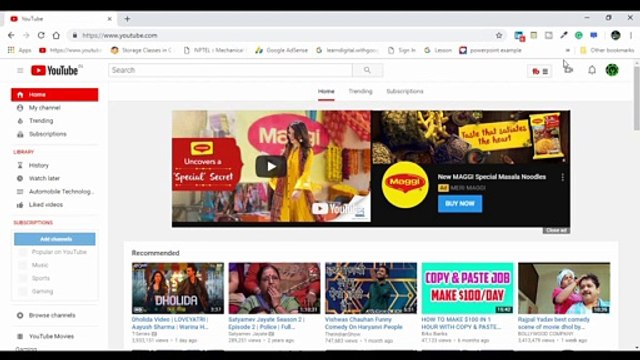Reload the page
640x360 pixels.
41,36
